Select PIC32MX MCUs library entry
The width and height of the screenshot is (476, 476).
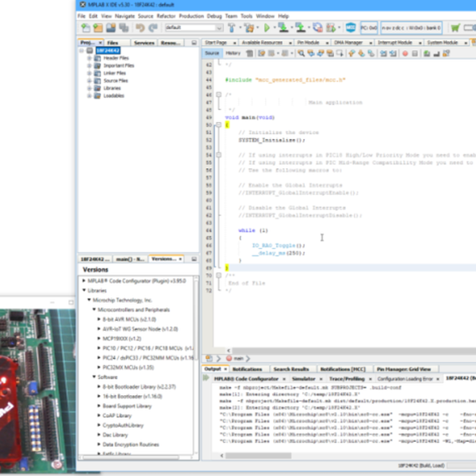coord(129,367)
